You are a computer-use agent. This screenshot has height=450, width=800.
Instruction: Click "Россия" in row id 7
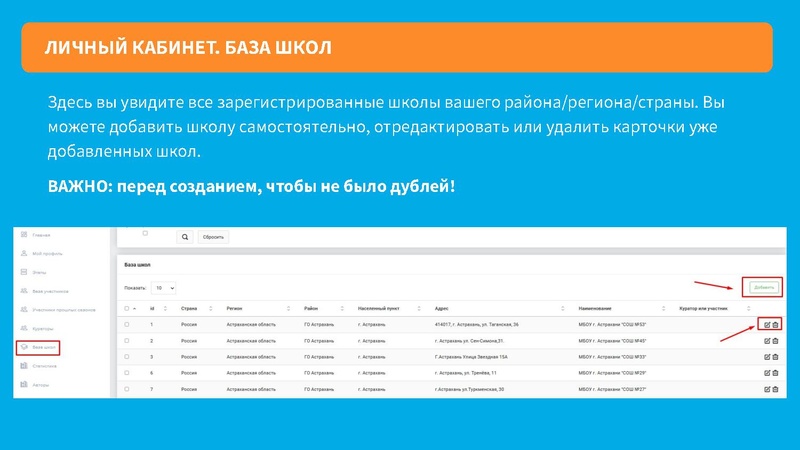(x=189, y=389)
